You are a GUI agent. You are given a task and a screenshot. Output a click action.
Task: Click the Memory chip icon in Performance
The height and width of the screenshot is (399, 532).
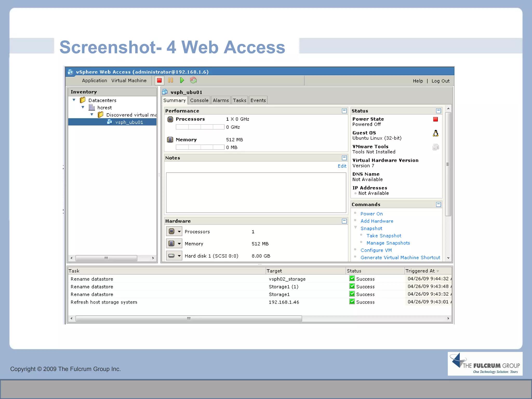coord(170,140)
